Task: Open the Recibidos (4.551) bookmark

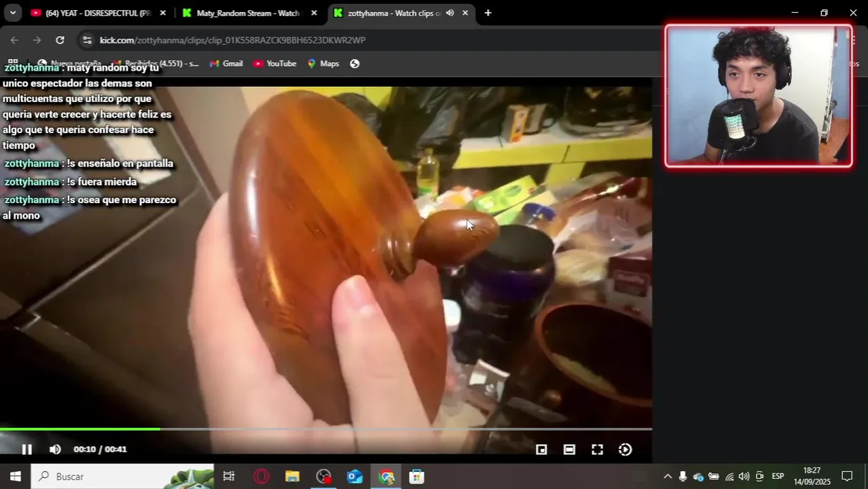Action: [x=156, y=63]
